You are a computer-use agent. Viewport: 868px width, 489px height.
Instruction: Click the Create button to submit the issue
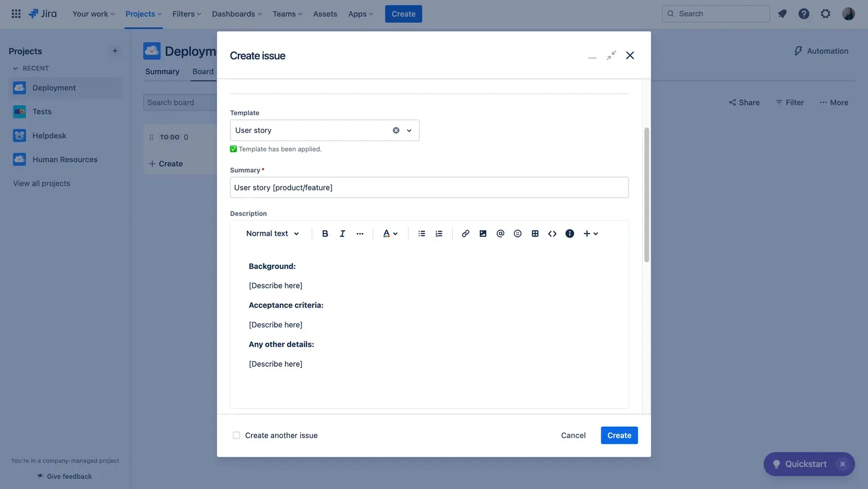[619, 435]
